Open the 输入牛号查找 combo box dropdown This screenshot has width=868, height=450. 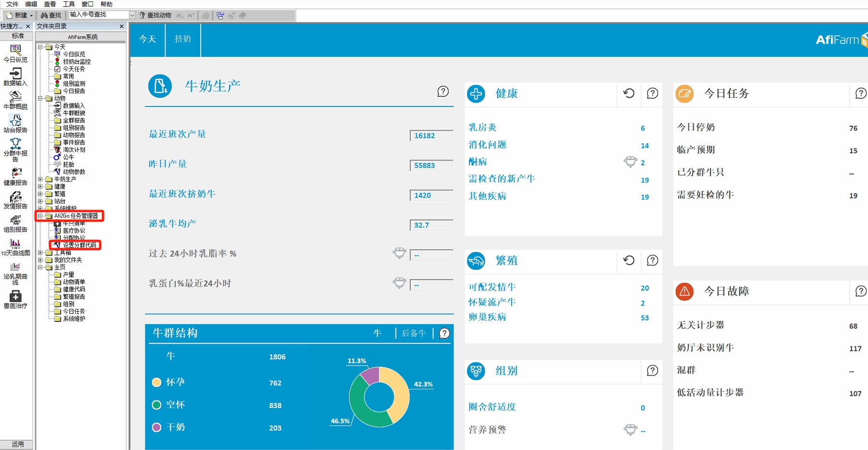point(132,15)
